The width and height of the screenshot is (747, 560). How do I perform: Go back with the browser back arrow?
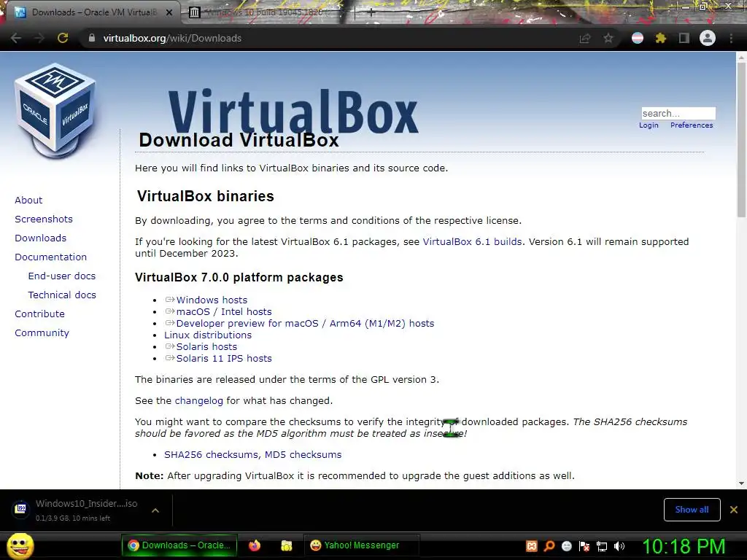pyautogui.click(x=16, y=38)
